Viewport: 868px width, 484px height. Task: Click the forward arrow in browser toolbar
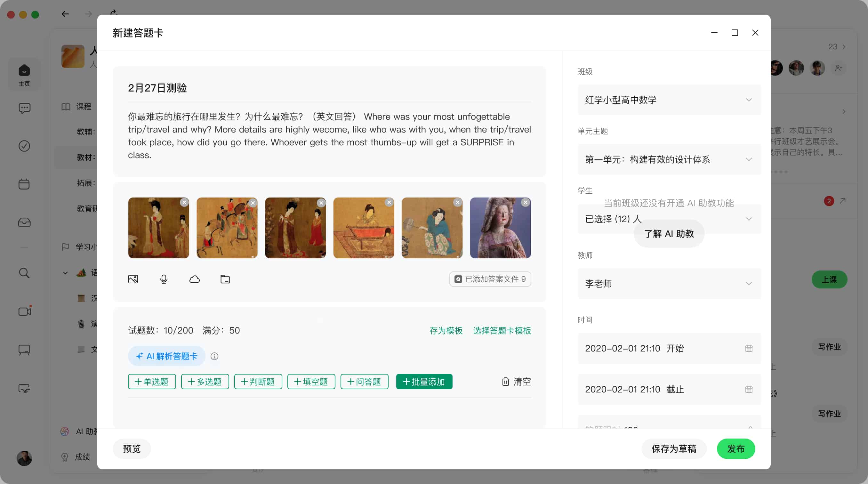[88, 14]
